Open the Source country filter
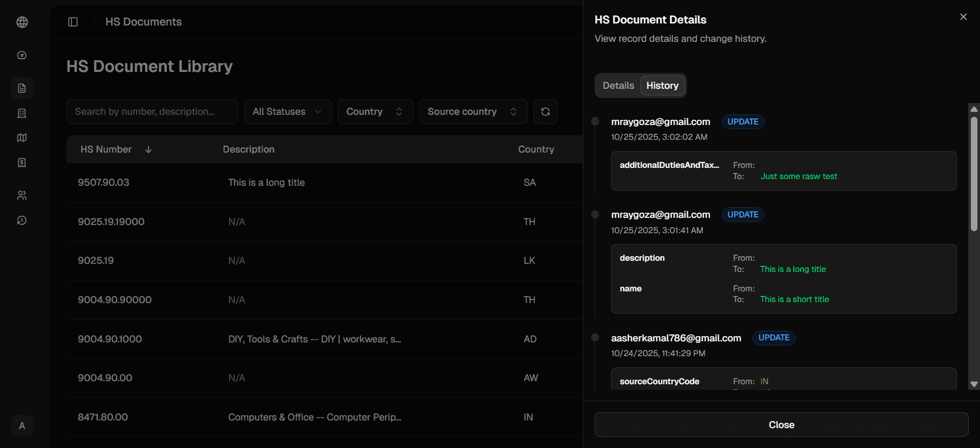 pyautogui.click(x=473, y=112)
